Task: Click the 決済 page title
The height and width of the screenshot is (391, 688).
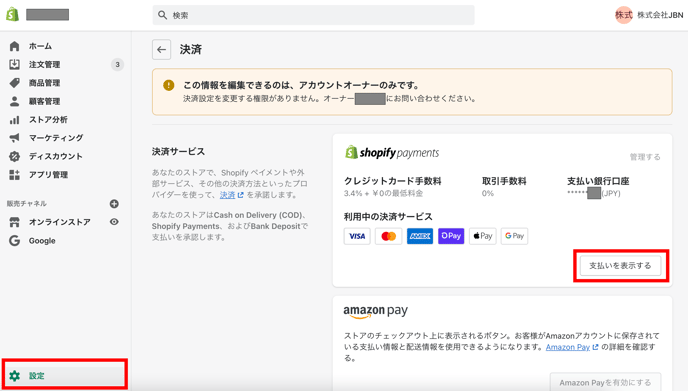Action: click(x=190, y=50)
